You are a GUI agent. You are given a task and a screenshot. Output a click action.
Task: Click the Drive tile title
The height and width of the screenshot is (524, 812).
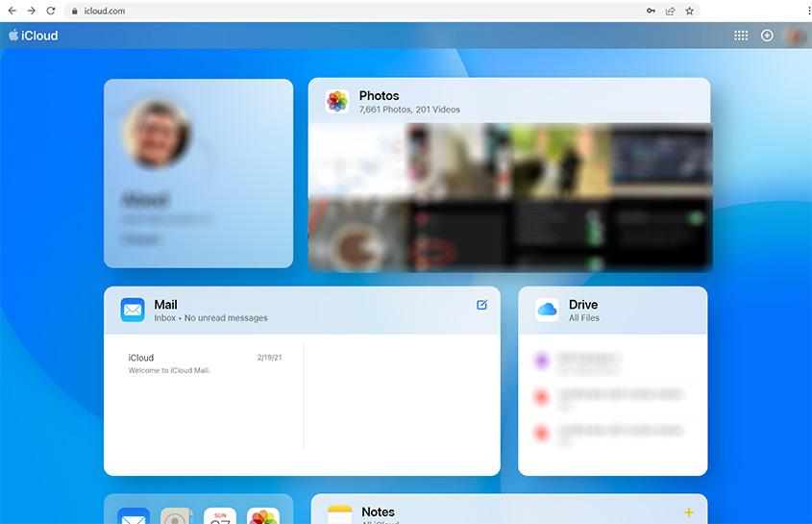coord(583,305)
